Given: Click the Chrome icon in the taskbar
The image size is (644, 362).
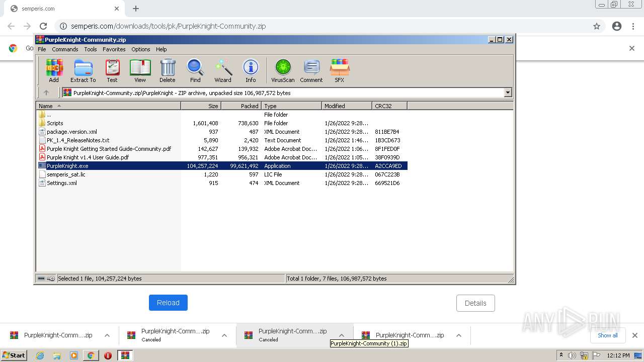Looking at the screenshot, I should point(91,355).
